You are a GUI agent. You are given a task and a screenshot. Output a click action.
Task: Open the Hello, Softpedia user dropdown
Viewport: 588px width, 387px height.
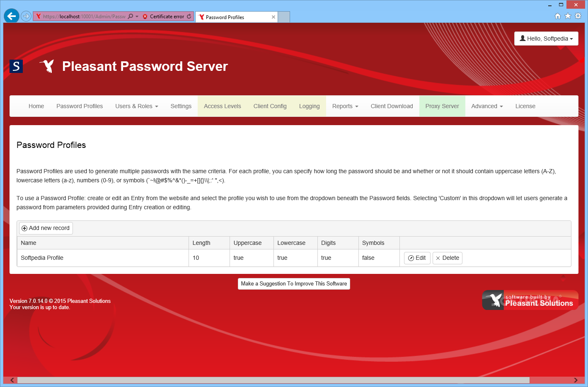546,39
